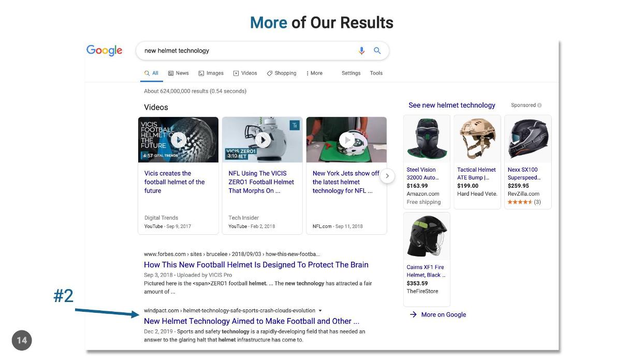Click the $163.99 price text

417,186
